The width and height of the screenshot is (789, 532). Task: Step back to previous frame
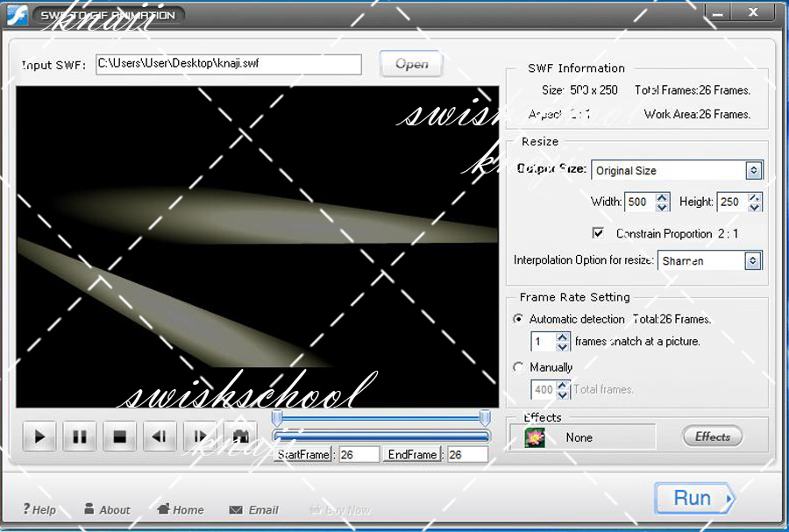pyautogui.click(x=160, y=436)
